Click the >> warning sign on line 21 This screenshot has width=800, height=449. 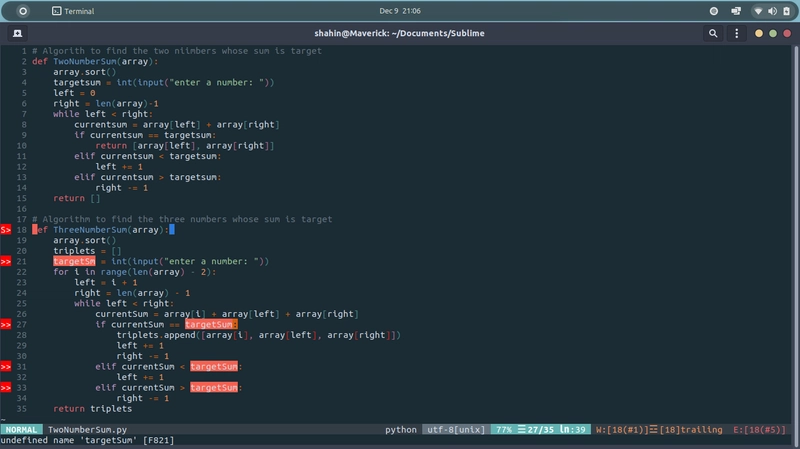coord(6,261)
